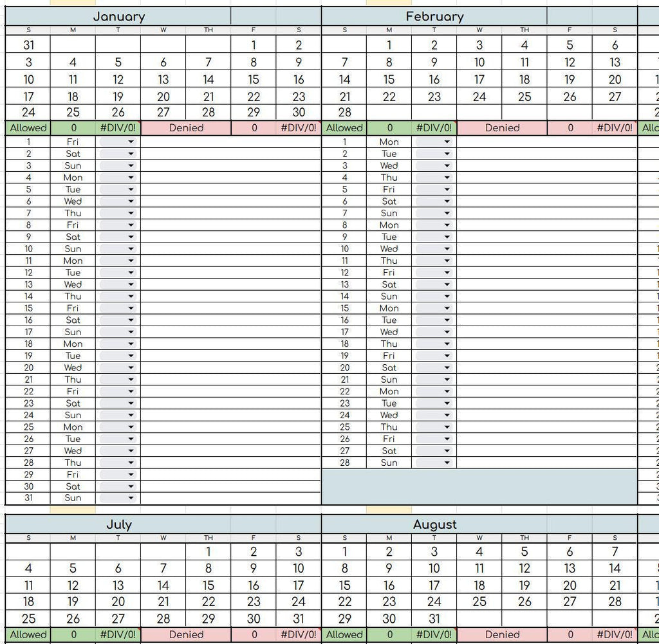Click the July month header

pyautogui.click(x=118, y=524)
